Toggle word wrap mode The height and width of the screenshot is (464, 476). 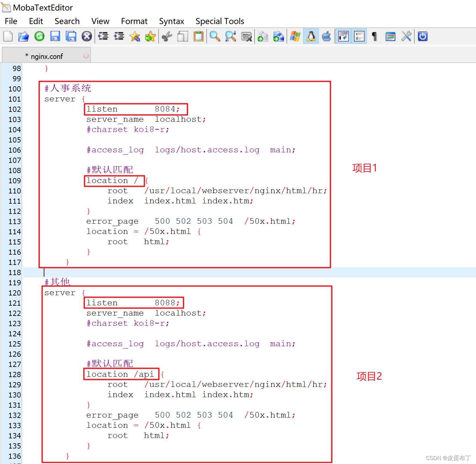[x=343, y=36]
